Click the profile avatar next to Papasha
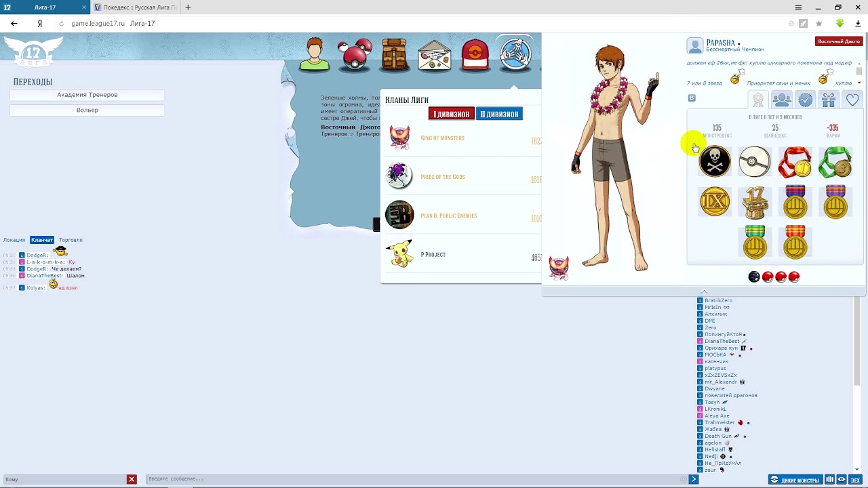This screenshot has width=868, height=488. point(694,46)
